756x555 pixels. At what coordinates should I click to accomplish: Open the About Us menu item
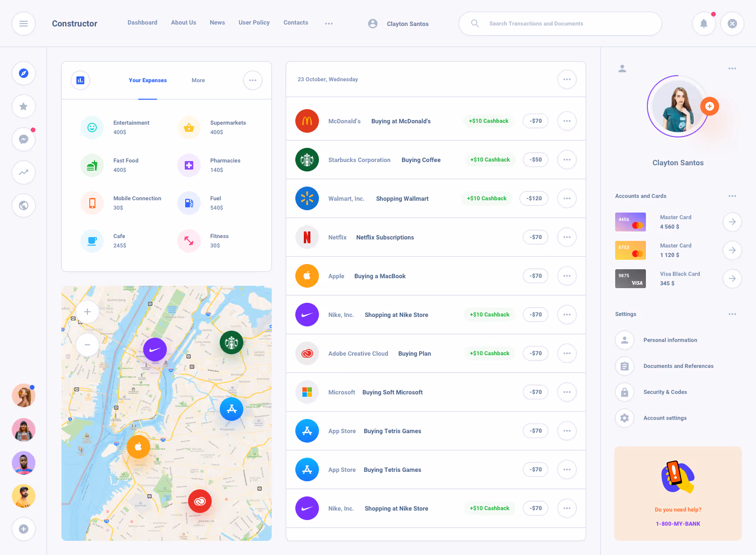183,23
